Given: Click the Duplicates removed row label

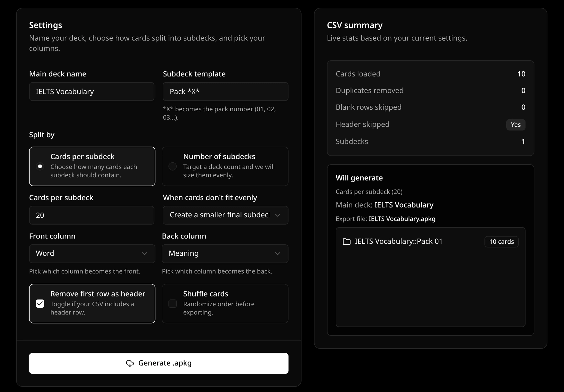Looking at the screenshot, I should coord(369,91).
